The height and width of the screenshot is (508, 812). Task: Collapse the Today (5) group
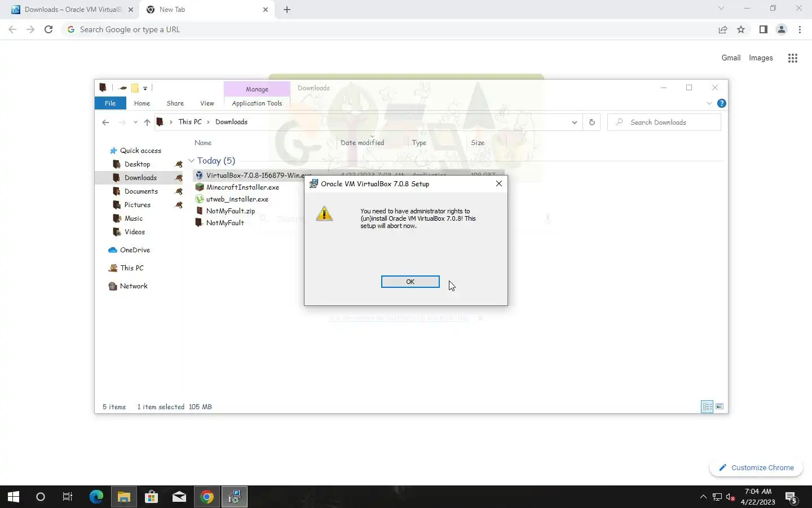click(x=191, y=161)
